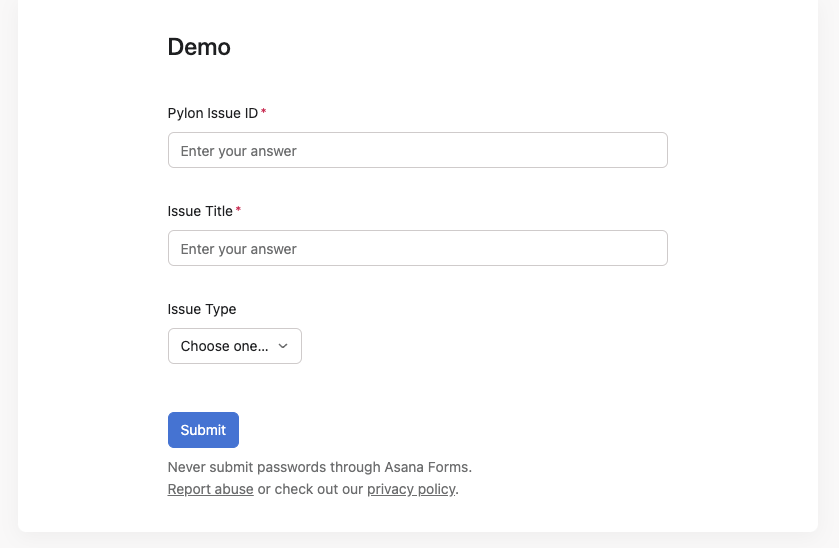Image resolution: width=839 pixels, height=548 pixels.
Task: Click "Enter your answer" placeholder under Pylon Issue ID
Action: point(238,151)
